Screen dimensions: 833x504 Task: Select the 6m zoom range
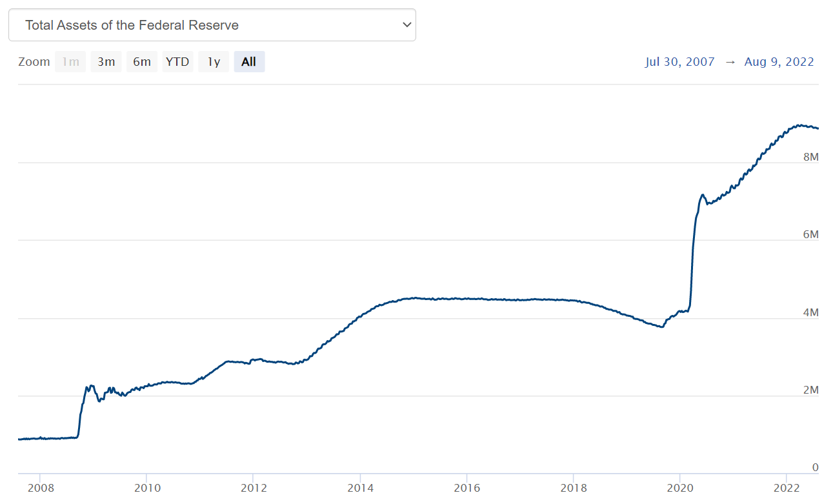[141, 61]
